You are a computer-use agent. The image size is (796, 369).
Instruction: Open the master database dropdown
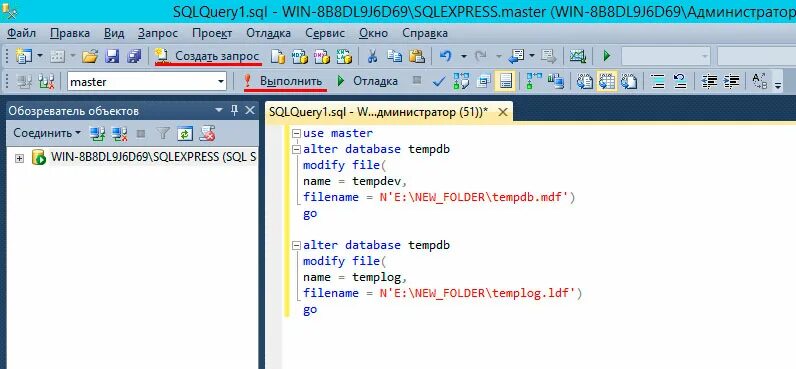point(221,81)
